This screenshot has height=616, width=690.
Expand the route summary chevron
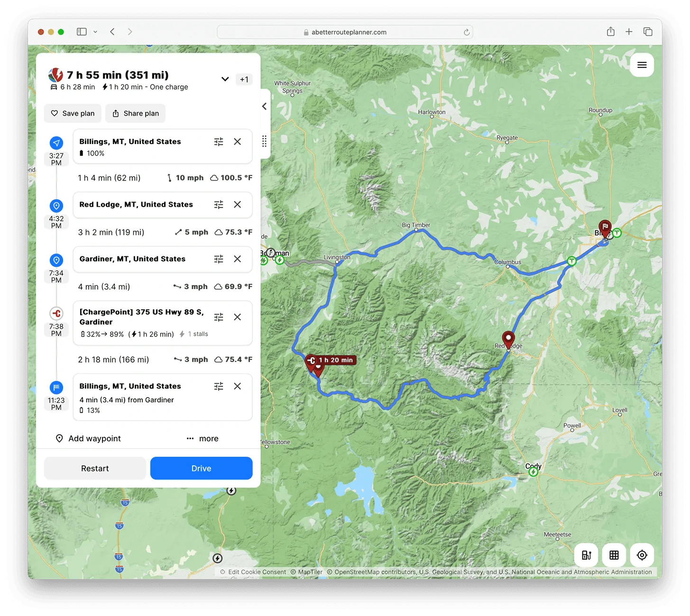[x=225, y=79]
